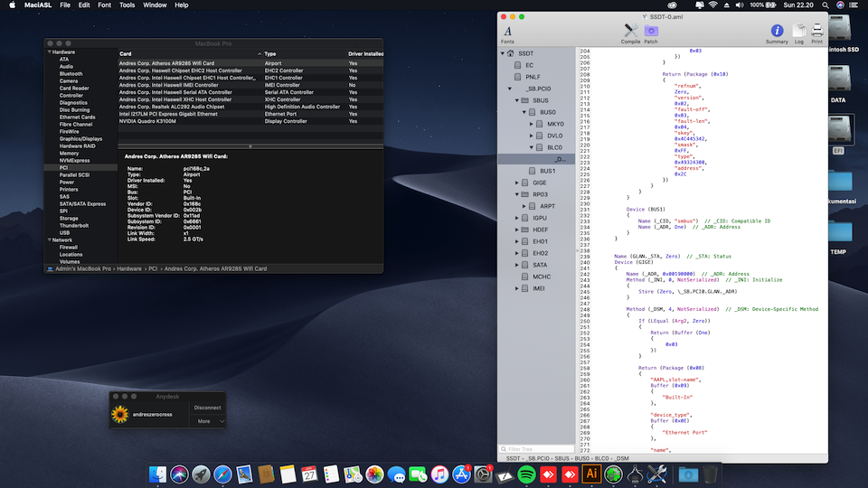Screen dimensions: 868x488
Task: Select NVIDIA Quadro K3100M row
Action: [250, 121]
